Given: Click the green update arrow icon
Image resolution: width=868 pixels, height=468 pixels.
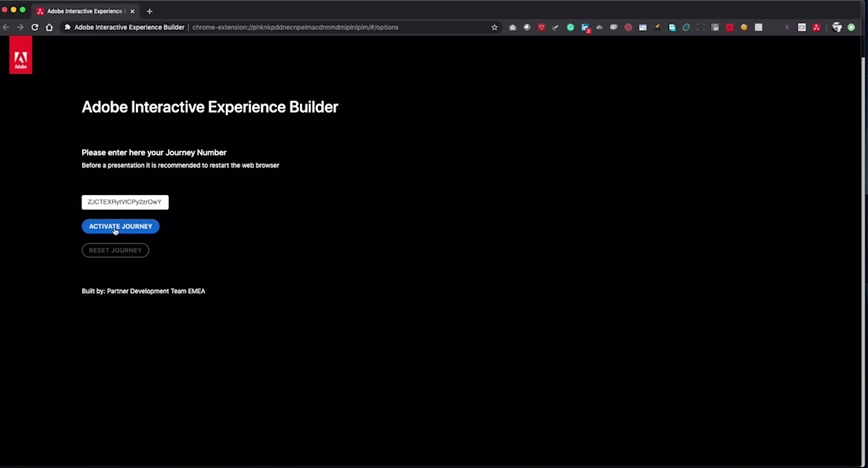Looking at the screenshot, I should tap(851, 27).
